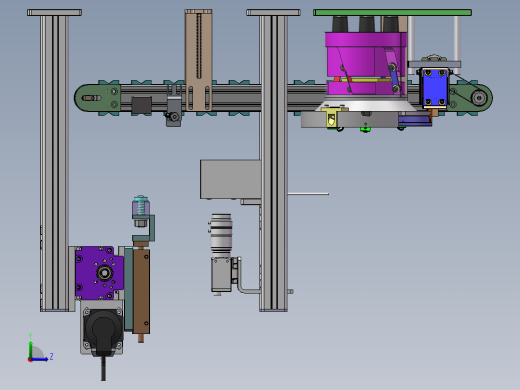This screenshot has height=390, width=520.
Task: Pick the gray box beside center column
Action: [x=230, y=179]
